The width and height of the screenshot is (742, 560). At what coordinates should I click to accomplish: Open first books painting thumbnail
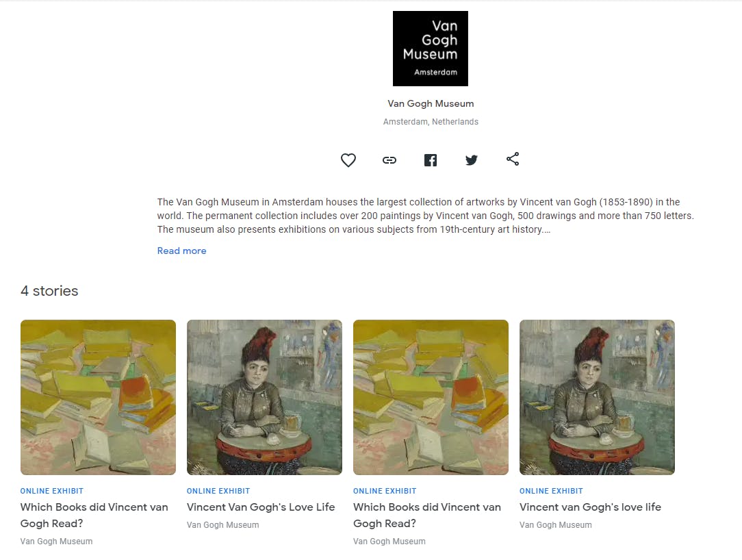[x=98, y=397]
